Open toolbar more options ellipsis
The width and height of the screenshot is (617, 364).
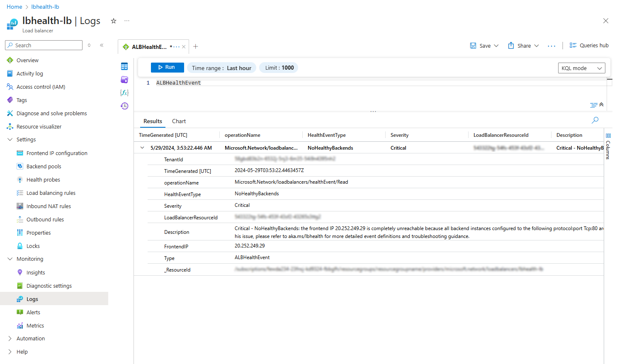coord(551,46)
